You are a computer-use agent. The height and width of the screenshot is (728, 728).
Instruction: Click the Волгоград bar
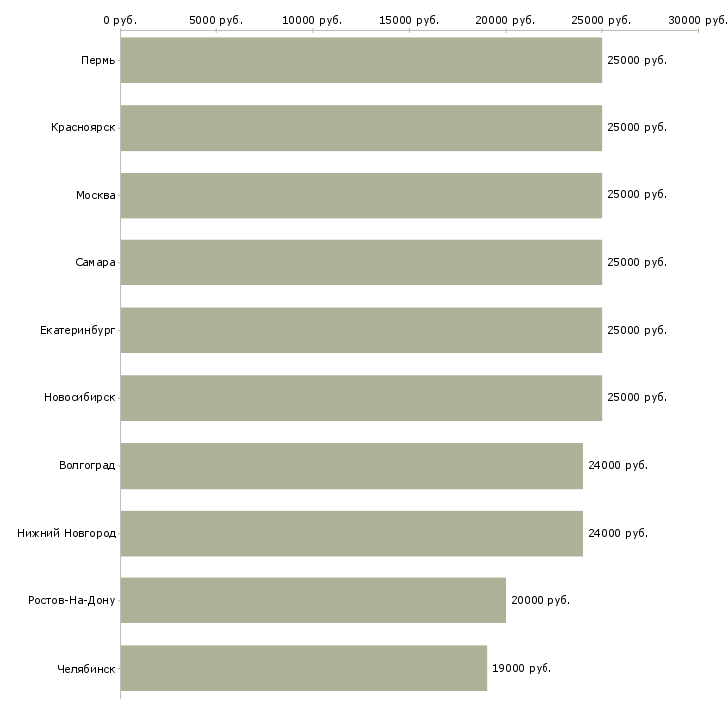click(351, 466)
